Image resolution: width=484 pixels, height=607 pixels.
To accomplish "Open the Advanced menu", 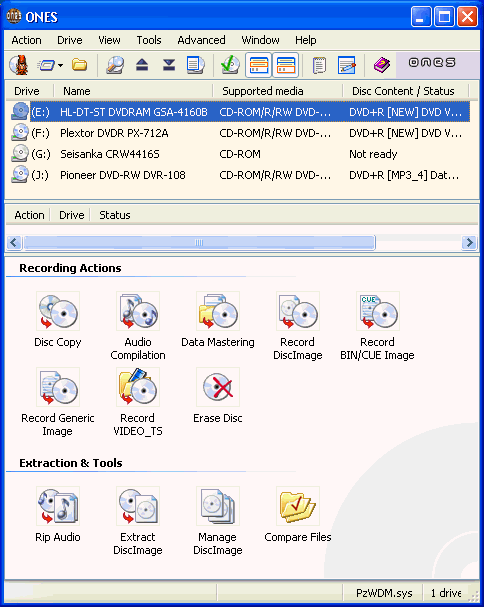I will click(x=201, y=40).
